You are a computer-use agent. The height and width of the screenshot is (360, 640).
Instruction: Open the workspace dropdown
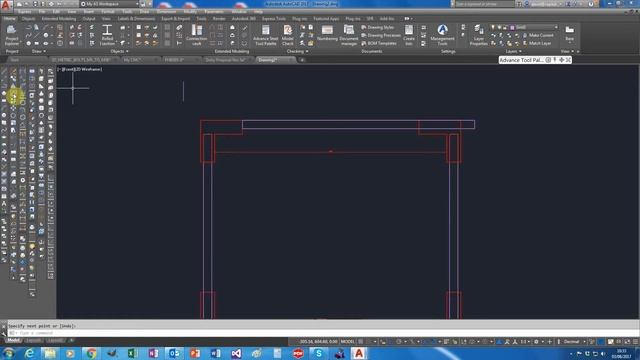(x=109, y=4)
